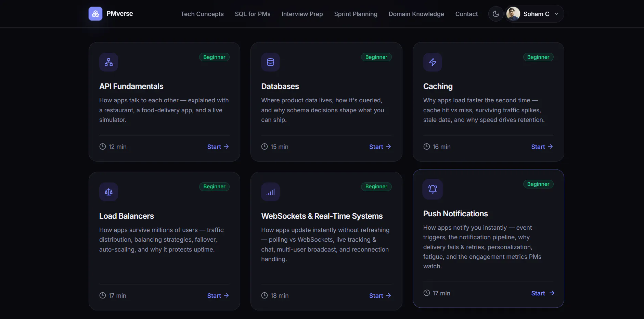Click the clock icon beside 18 min
This screenshot has width=644, height=319.
point(265,295)
